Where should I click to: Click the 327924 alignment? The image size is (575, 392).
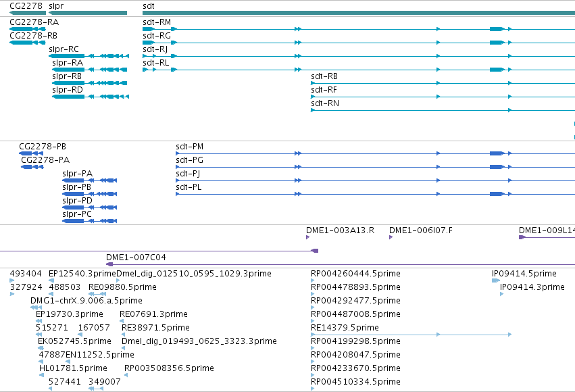tap(12, 294)
